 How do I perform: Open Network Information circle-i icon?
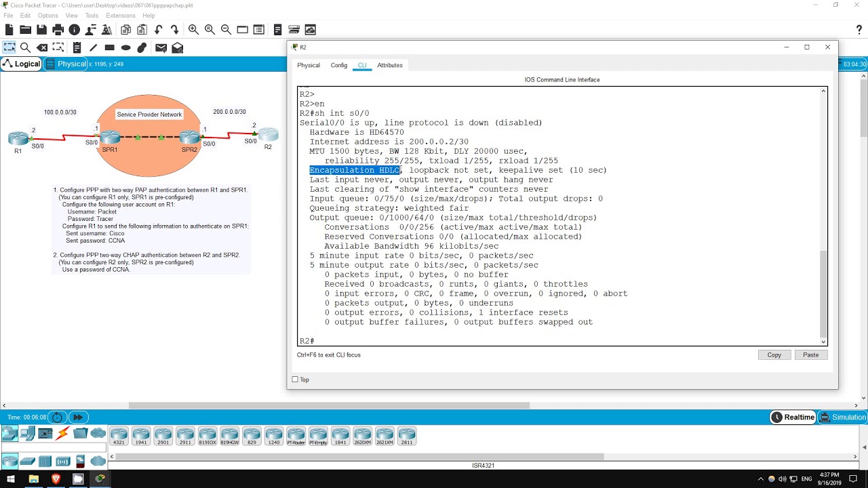[75, 30]
